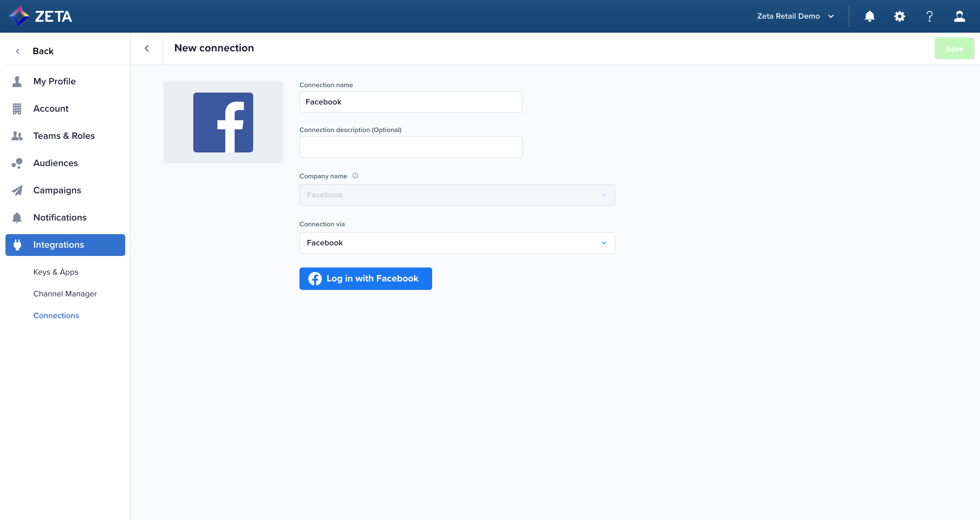The height and width of the screenshot is (520, 980).
Task: Go to Teams & Roles section
Action: 64,136
